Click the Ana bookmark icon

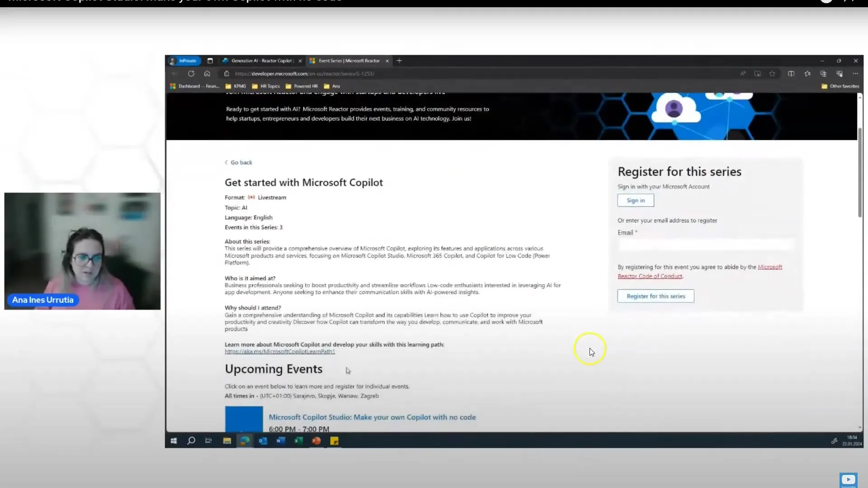point(327,86)
